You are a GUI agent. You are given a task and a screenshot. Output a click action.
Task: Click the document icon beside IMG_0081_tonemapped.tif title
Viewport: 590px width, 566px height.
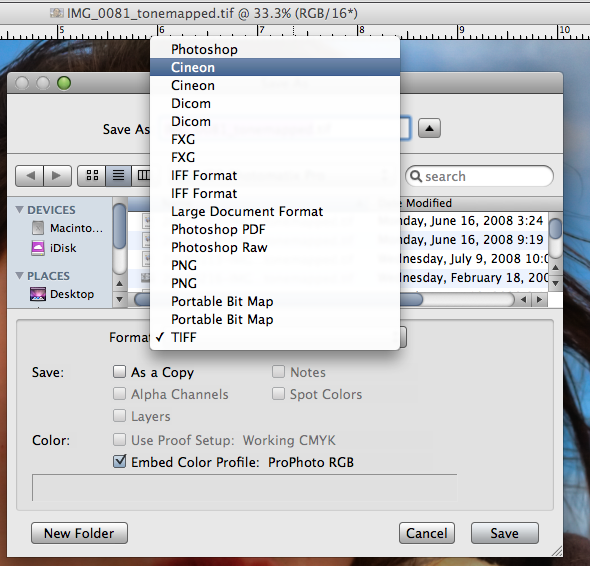click(x=56, y=13)
